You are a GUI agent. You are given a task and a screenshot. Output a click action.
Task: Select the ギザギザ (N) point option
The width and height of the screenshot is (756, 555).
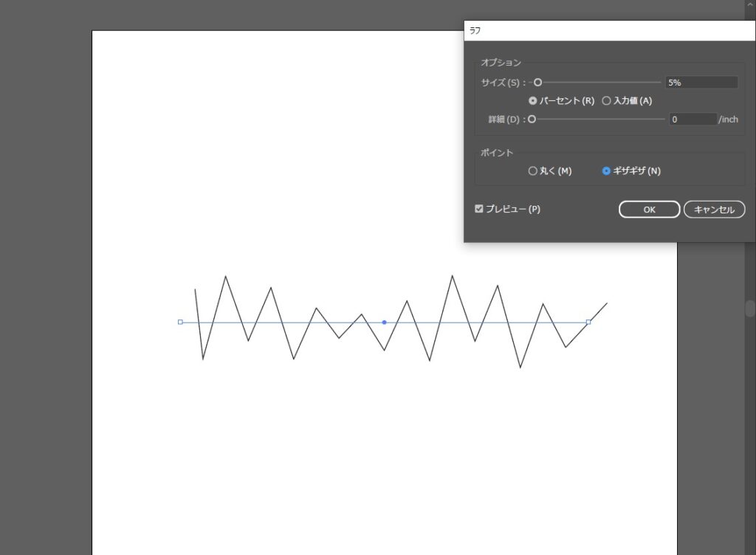tap(606, 171)
